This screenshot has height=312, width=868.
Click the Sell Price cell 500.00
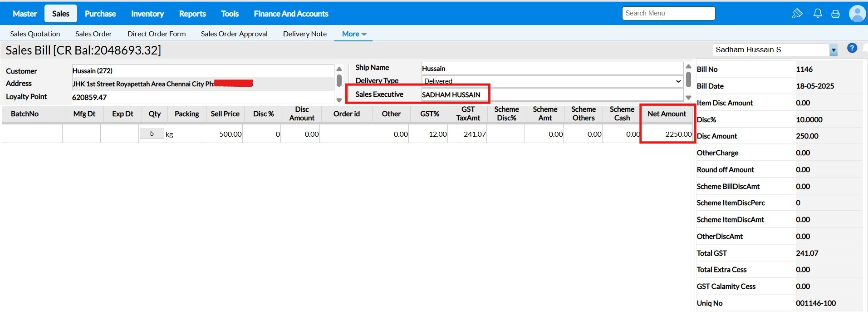(223, 134)
